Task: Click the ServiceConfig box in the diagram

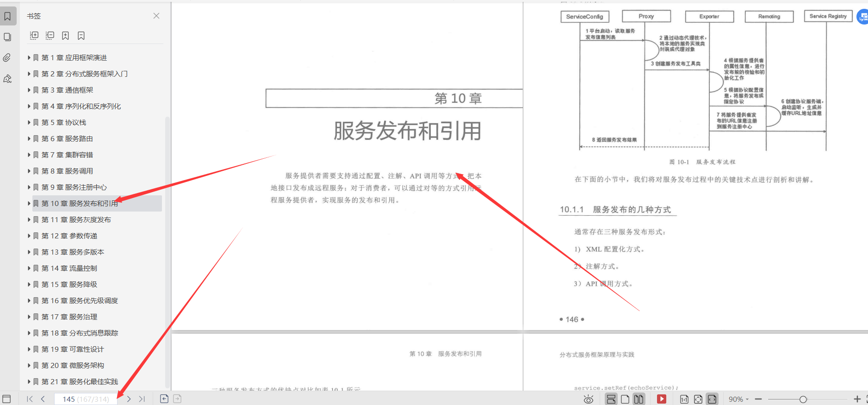Action: point(585,17)
